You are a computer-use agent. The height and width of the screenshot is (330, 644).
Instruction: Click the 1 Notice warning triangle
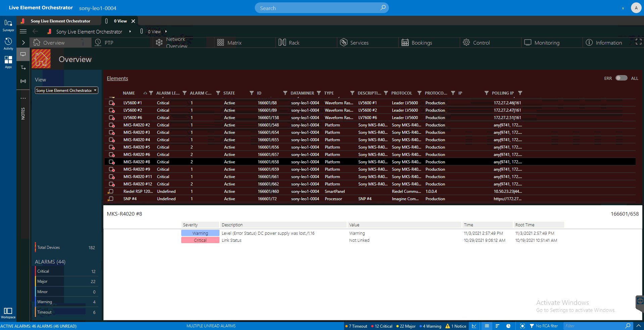448,326
